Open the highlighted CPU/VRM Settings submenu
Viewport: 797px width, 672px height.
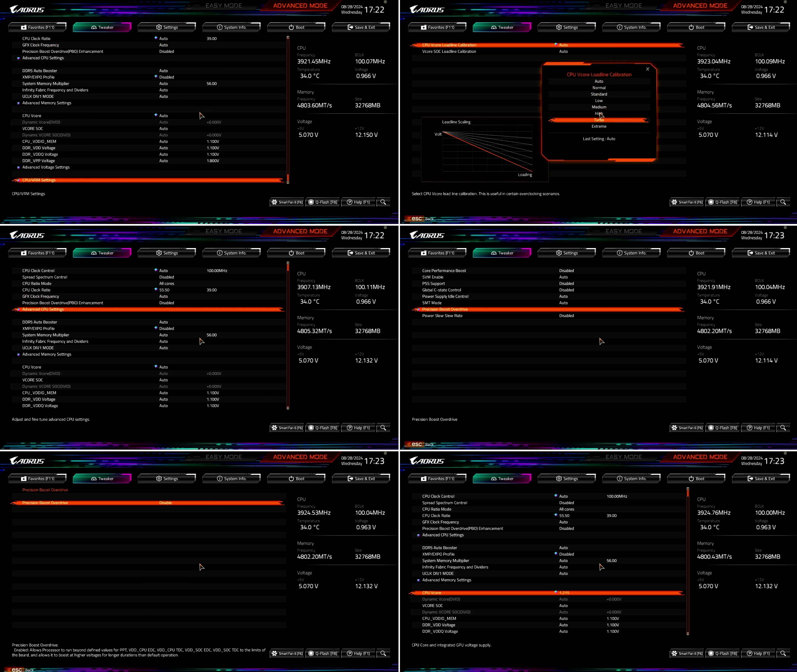coord(39,180)
